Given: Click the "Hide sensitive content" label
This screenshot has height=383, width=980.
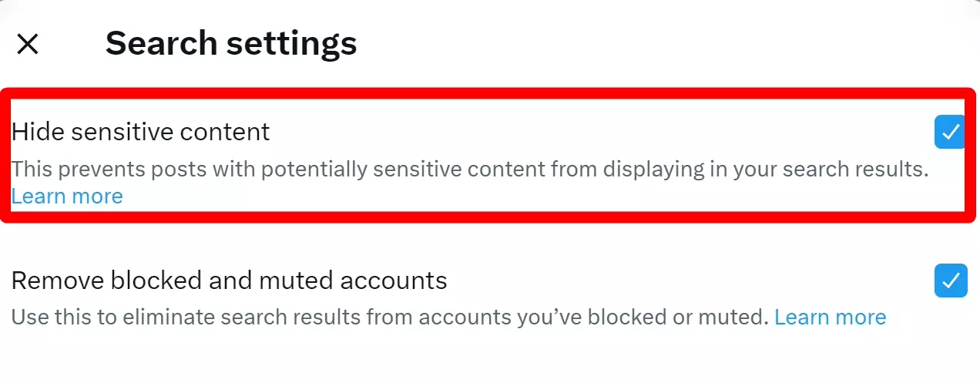Looking at the screenshot, I should 140,132.
